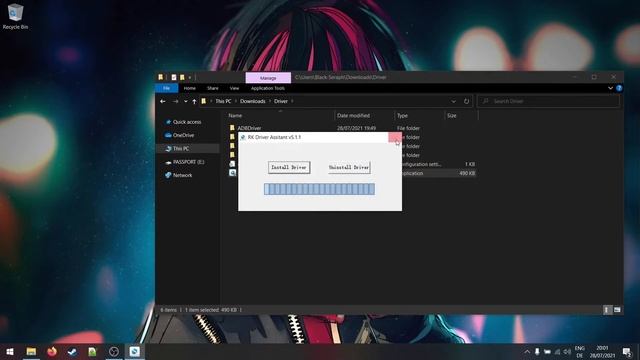Select PASSPORT (E:) drive in navigation pane
The width and height of the screenshot is (640, 360).
188,162
